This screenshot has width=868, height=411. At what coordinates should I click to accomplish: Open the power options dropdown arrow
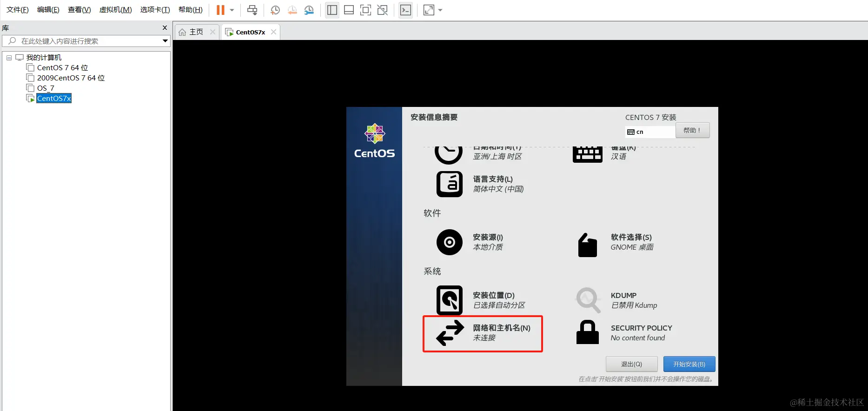[x=232, y=10]
